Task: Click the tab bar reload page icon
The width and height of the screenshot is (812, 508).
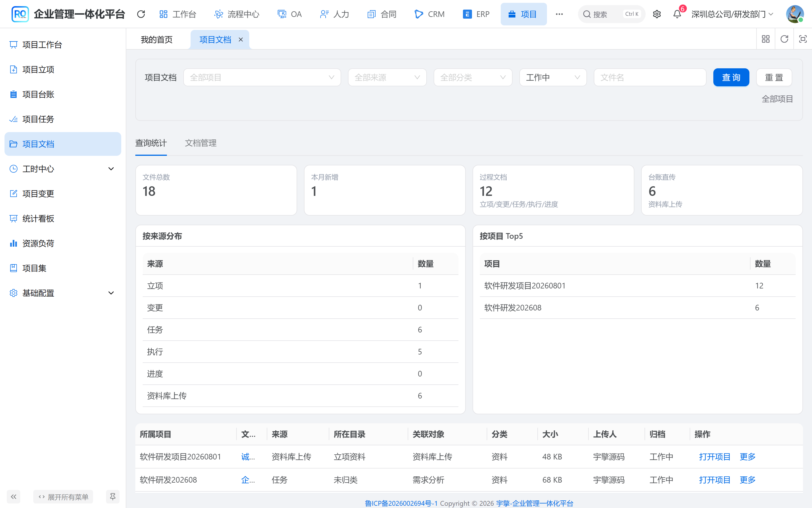Action: [784, 39]
